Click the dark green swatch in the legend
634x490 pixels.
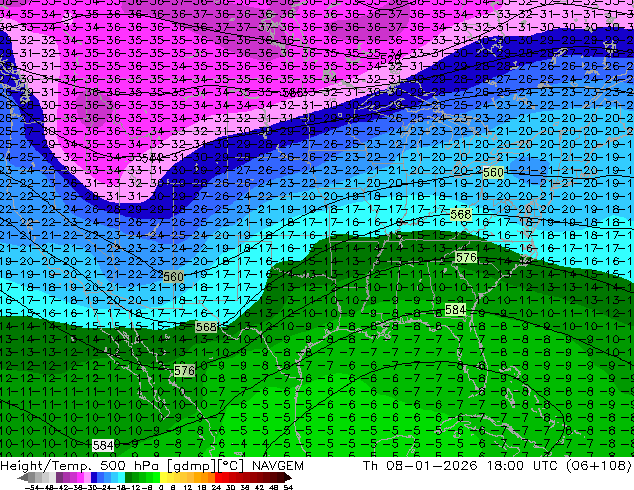coord(128,478)
